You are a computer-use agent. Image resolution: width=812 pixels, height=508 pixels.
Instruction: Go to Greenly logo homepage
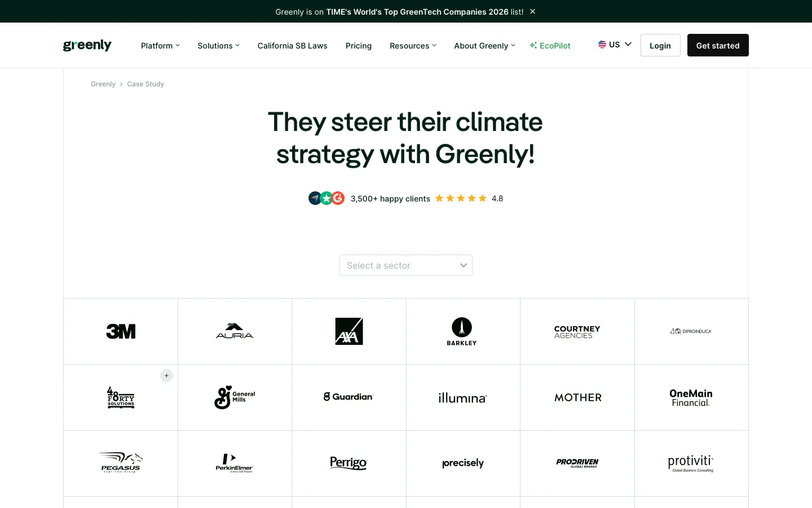coord(87,45)
